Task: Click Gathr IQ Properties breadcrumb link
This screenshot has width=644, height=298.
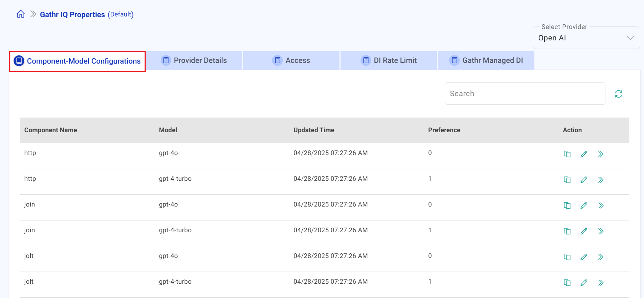Action: pos(72,14)
